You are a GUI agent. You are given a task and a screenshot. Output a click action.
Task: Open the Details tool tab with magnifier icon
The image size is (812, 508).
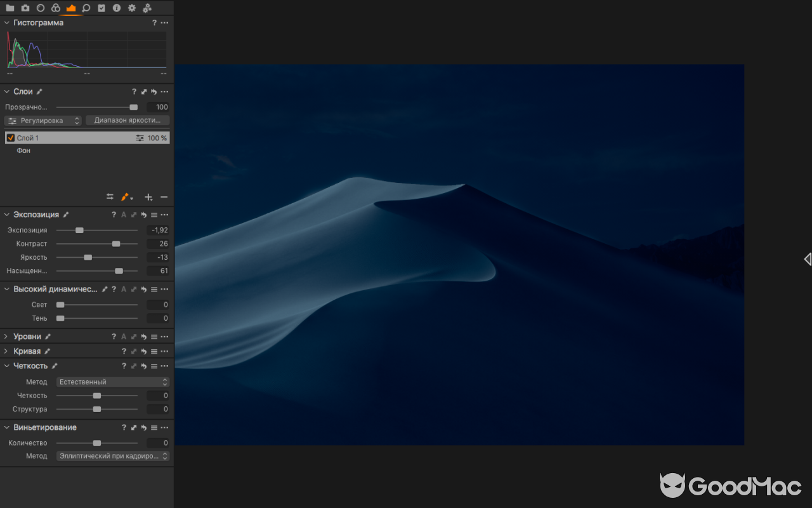click(86, 8)
